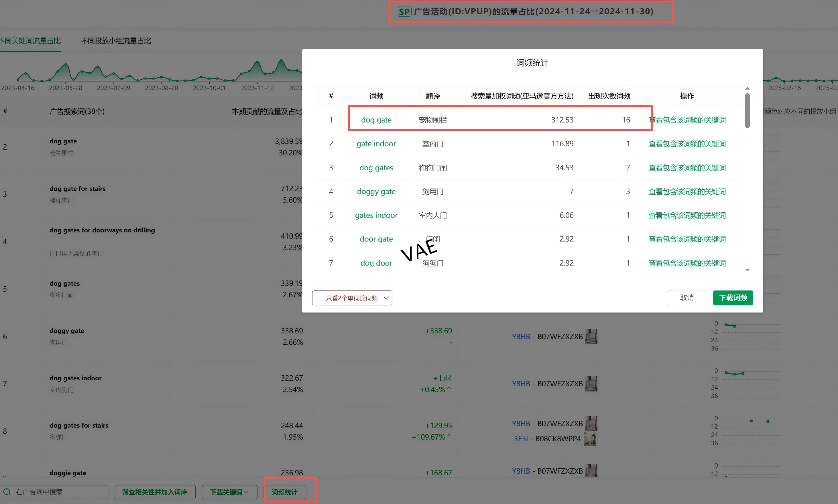This screenshot has height=504, width=838.
Task: Click the up arrow next to +109.67%
Action: click(x=449, y=437)
